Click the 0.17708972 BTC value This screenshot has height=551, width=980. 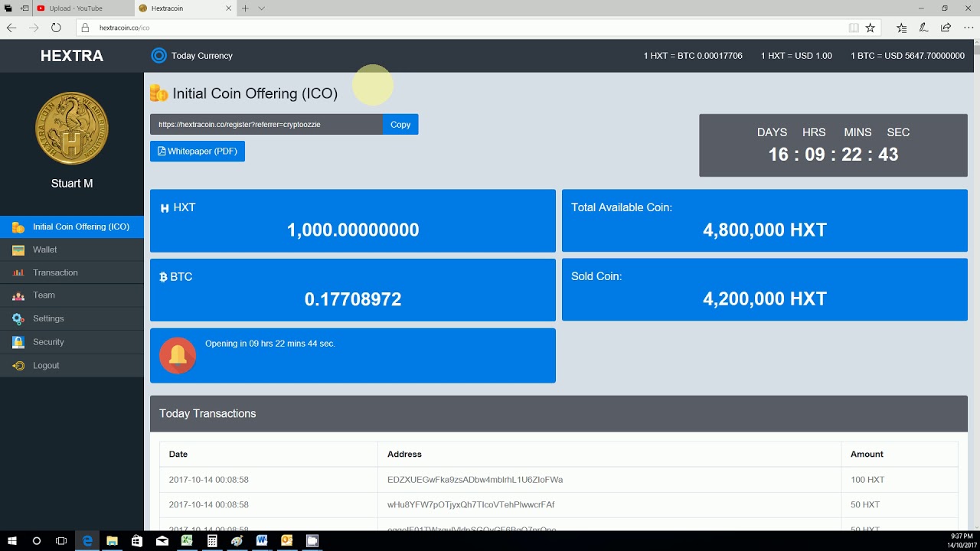(x=353, y=299)
